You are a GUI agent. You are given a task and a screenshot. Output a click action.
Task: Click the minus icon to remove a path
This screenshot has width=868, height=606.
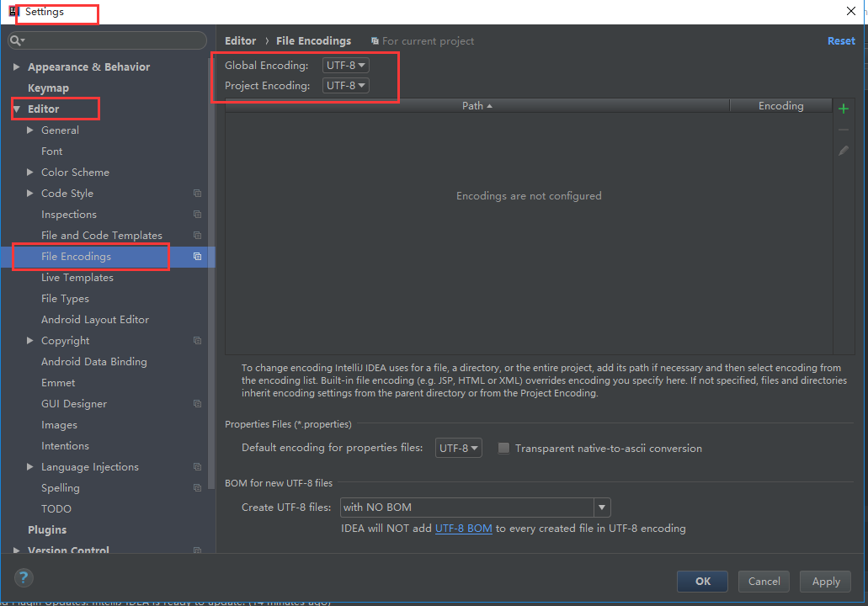(843, 129)
